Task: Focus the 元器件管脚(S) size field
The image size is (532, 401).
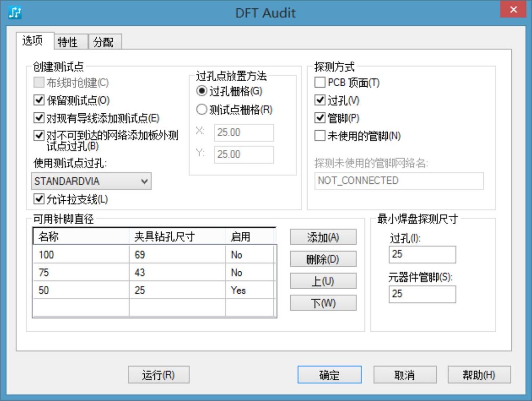Action: tap(422, 294)
